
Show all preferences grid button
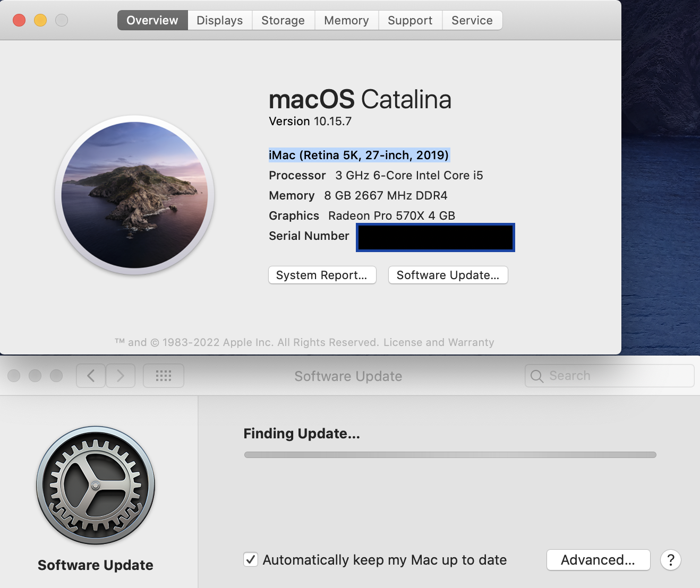tap(164, 376)
